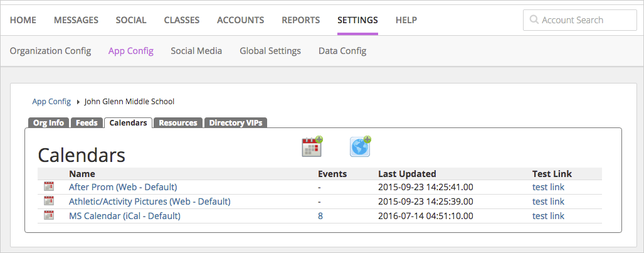Go to the HOME menu

[x=23, y=19]
